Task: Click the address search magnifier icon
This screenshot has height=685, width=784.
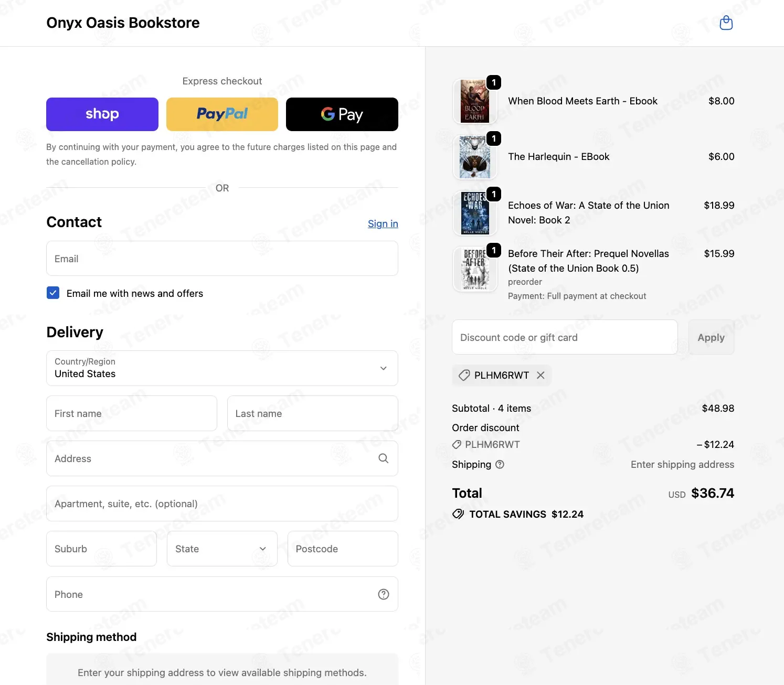Action: pos(384,458)
